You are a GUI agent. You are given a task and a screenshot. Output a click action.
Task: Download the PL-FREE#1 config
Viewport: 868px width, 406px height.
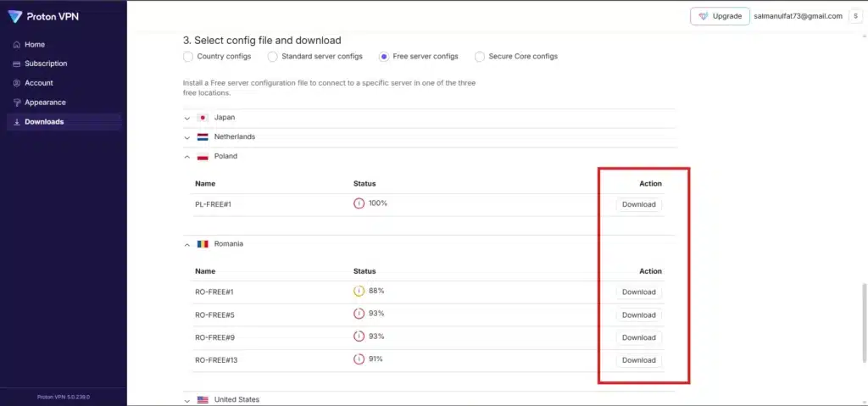(639, 205)
